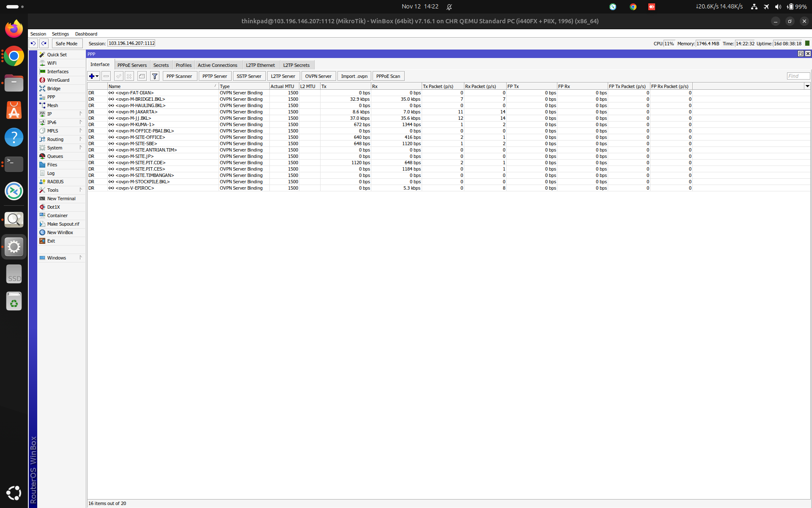Expand the Windows submenu

(x=61, y=258)
